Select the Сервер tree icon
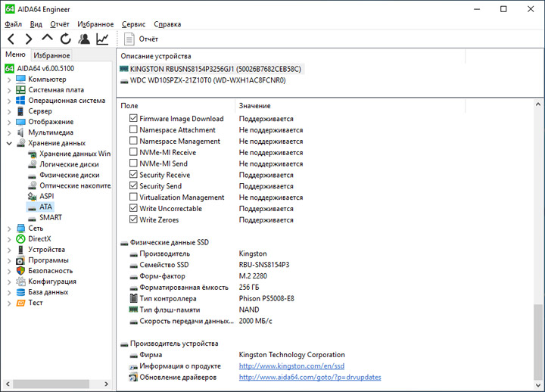The image size is (545, 392). click(x=20, y=111)
